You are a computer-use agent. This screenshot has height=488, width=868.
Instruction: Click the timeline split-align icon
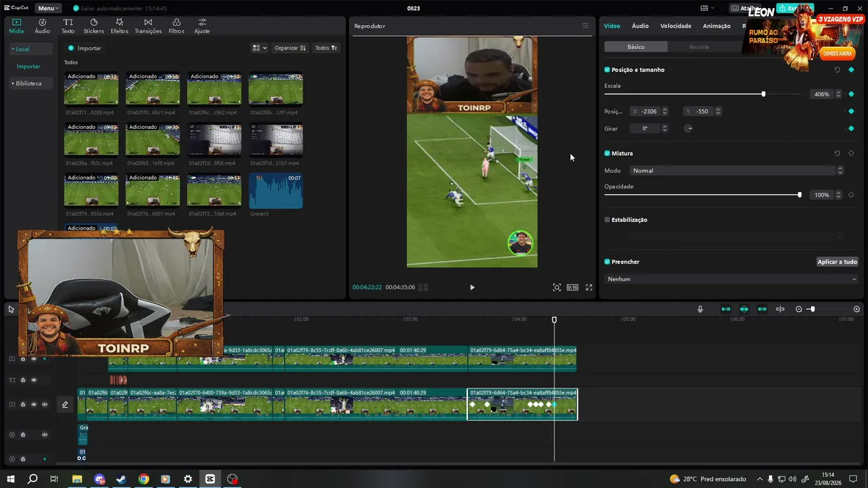[x=780, y=309]
